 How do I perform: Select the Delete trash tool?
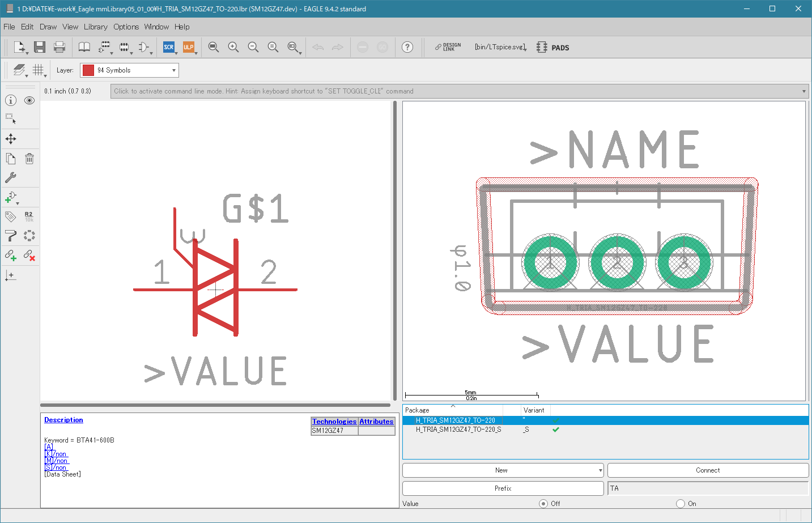29,159
